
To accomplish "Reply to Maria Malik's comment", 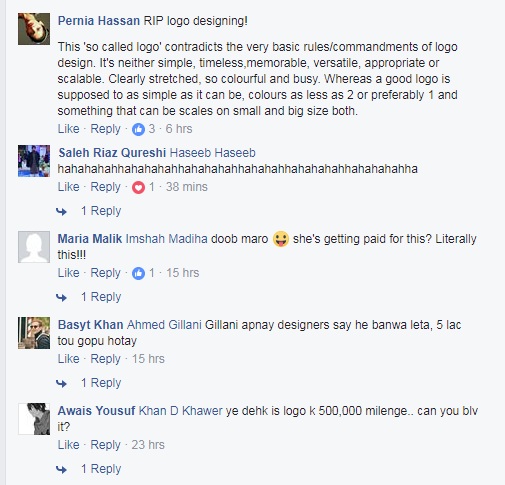I will coord(105,273).
